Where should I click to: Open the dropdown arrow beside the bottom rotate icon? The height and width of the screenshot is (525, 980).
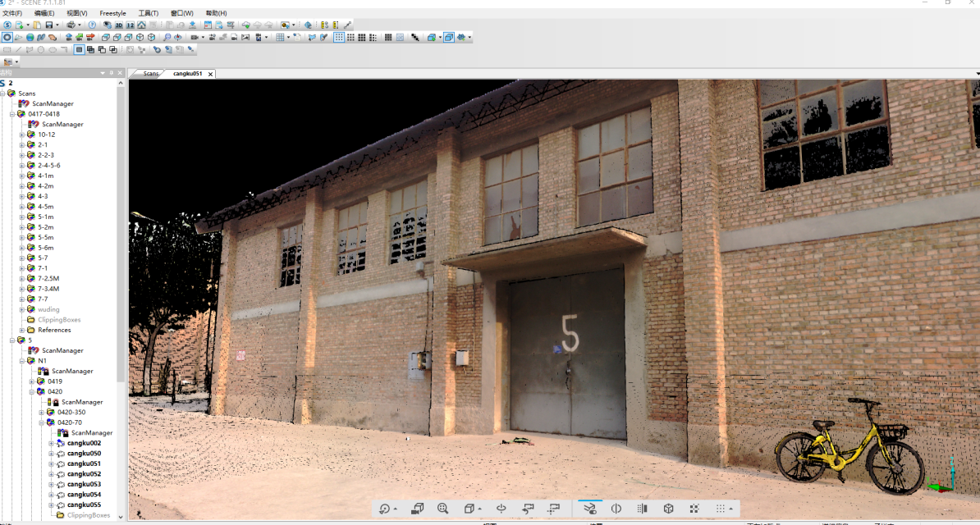pyautogui.click(x=396, y=509)
